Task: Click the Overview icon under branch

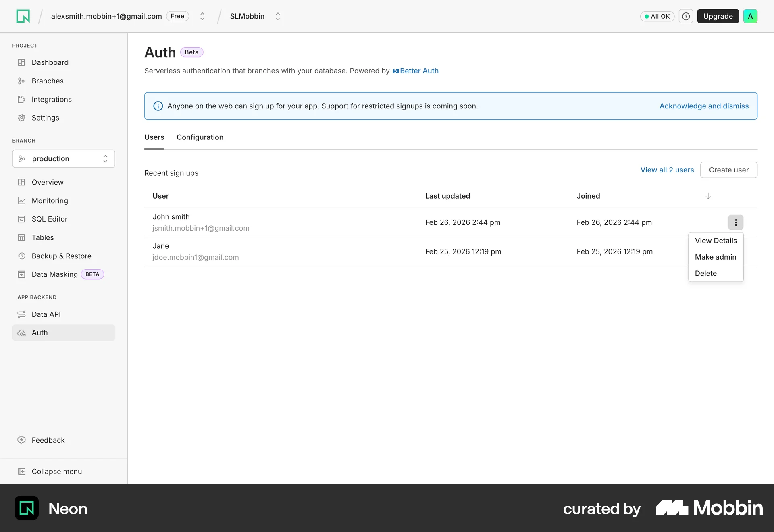Action: click(x=21, y=182)
